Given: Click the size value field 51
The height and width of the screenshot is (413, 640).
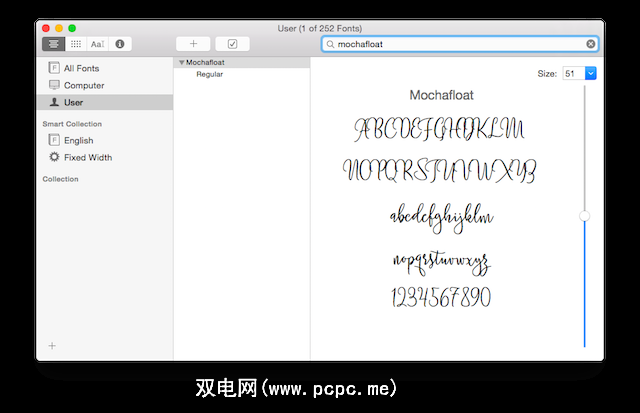Looking at the screenshot, I should pyautogui.click(x=573, y=73).
